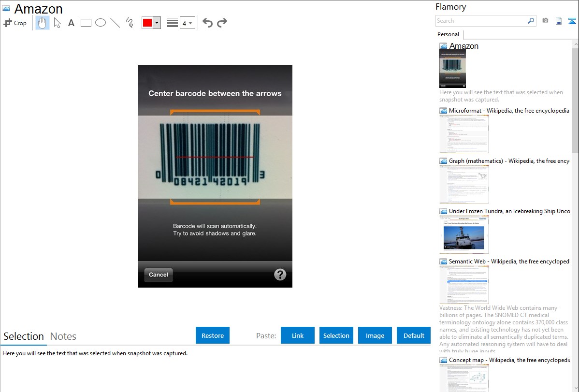Viewport: 579px width, 392px height.
Task: Click the icon beside the Microformat title
Action: (444, 111)
